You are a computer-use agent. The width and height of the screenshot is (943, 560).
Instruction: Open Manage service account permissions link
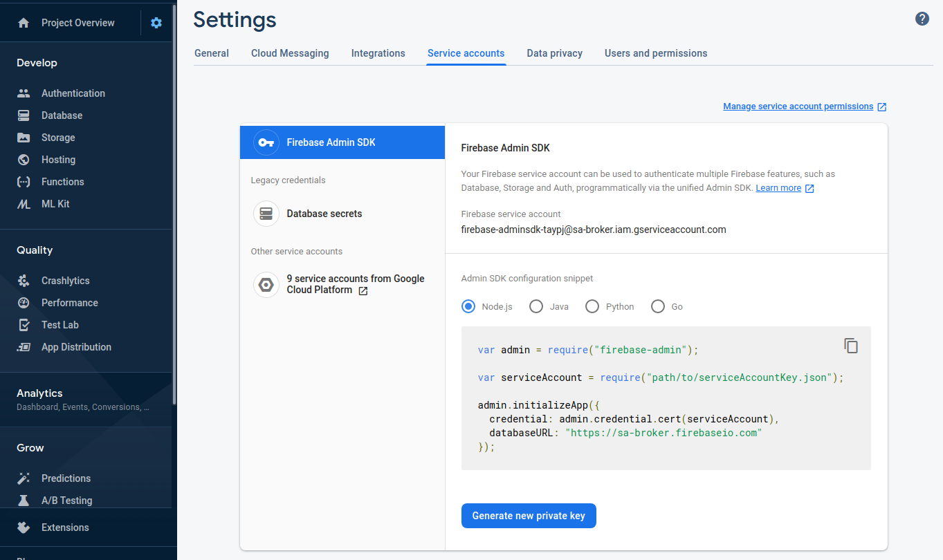point(798,106)
